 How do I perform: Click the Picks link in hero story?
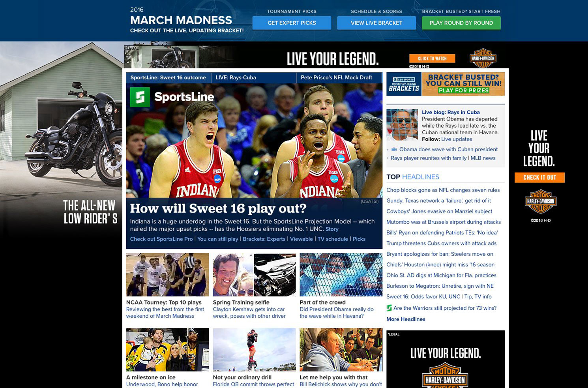click(x=359, y=239)
